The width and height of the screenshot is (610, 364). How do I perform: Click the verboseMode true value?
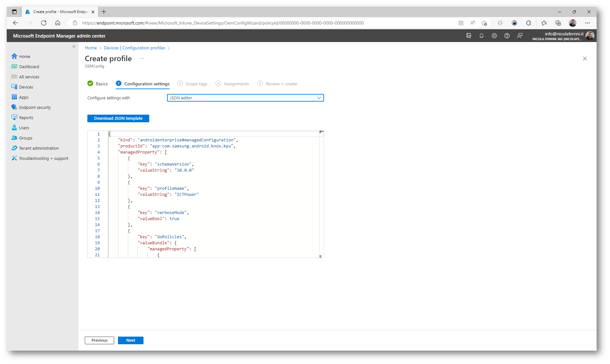174,218
